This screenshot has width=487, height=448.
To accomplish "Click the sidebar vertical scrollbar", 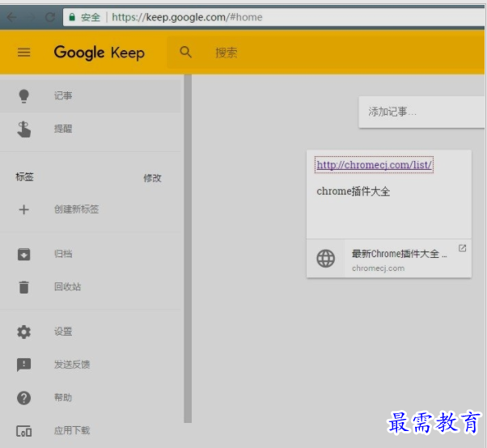I will (x=188, y=248).
